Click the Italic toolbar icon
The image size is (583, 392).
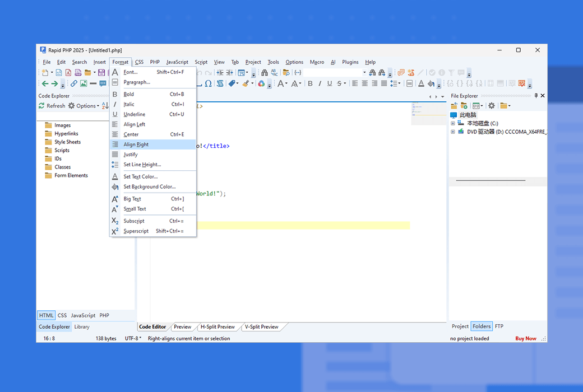320,83
